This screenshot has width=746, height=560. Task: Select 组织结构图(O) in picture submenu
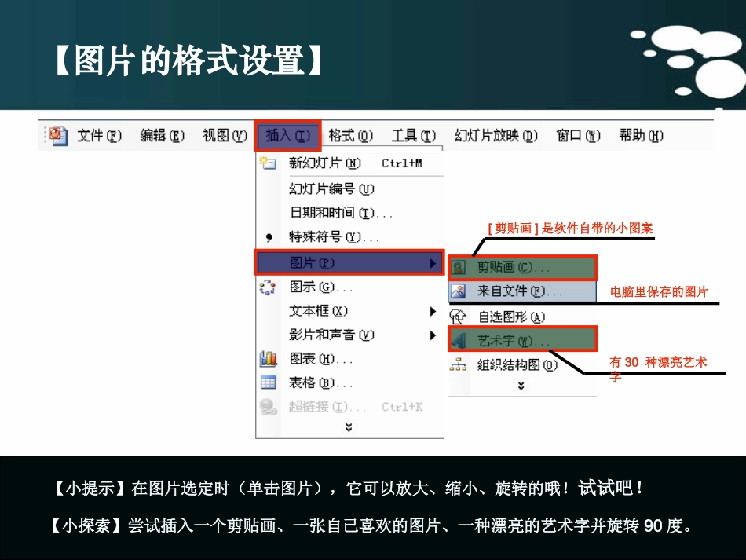pos(522,365)
